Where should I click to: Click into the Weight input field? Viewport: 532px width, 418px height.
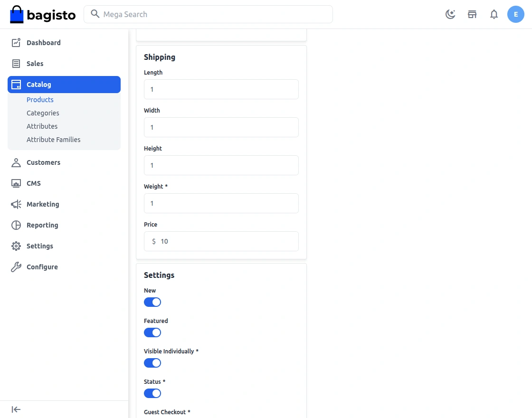coord(221,203)
